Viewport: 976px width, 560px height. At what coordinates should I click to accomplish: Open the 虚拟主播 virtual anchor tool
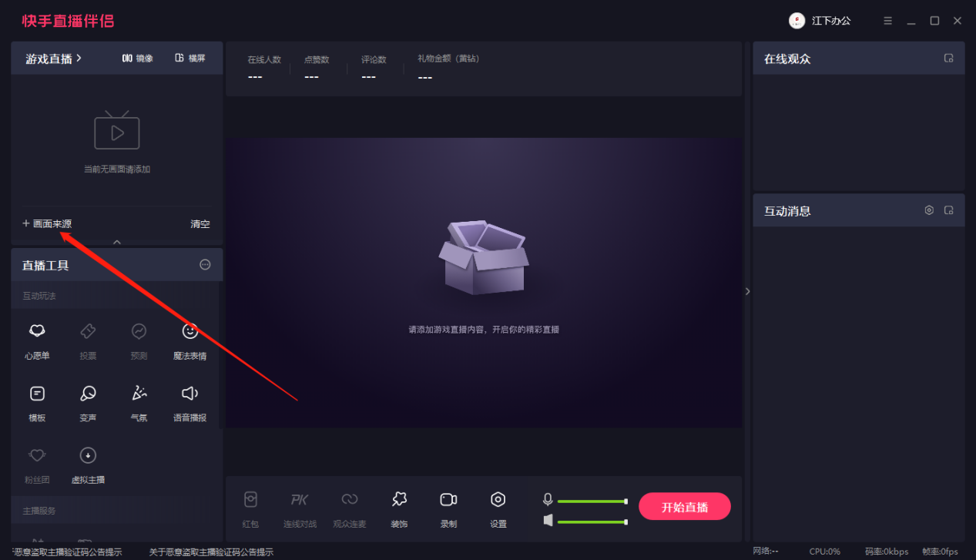(x=88, y=465)
